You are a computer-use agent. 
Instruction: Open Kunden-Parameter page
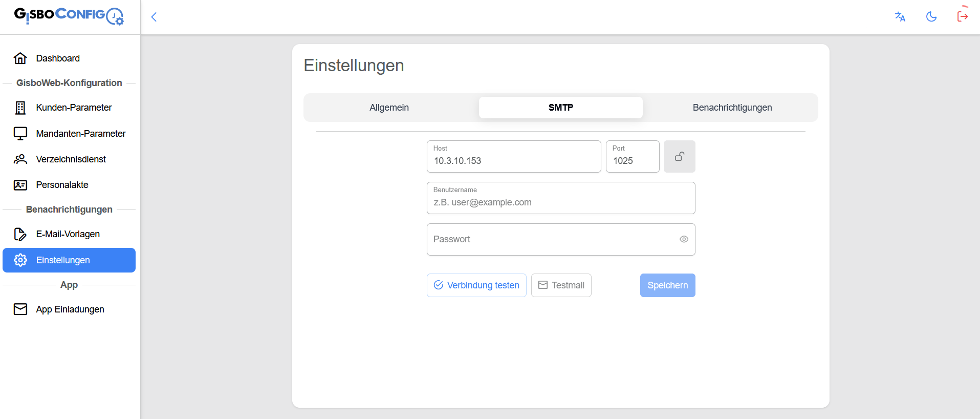pyautogui.click(x=69, y=108)
